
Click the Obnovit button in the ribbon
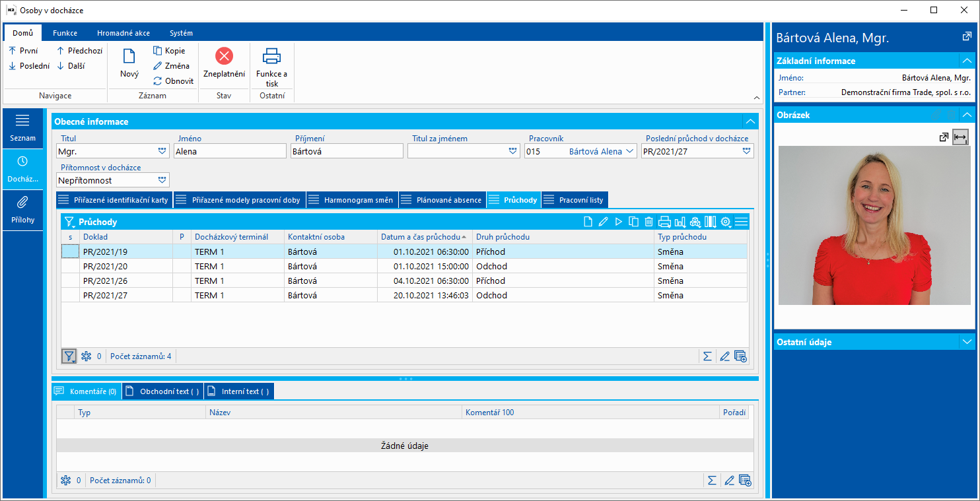pyautogui.click(x=173, y=81)
